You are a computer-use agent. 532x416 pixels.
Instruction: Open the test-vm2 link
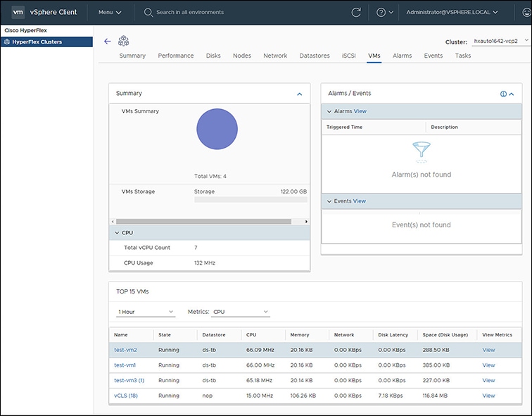pyautogui.click(x=125, y=350)
